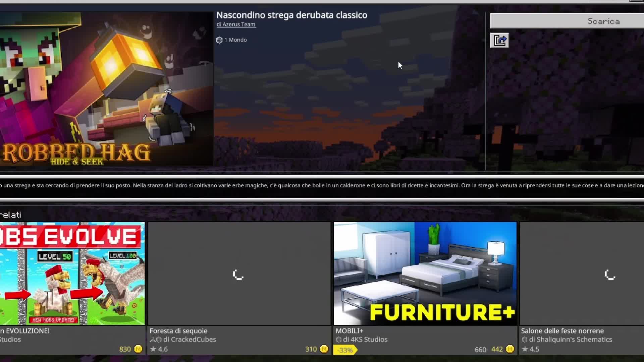Select the title 'Nascondino strega derubata classico'
Viewport: 644px width, 362px height.
pyautogui.click(x=292, y=15)
